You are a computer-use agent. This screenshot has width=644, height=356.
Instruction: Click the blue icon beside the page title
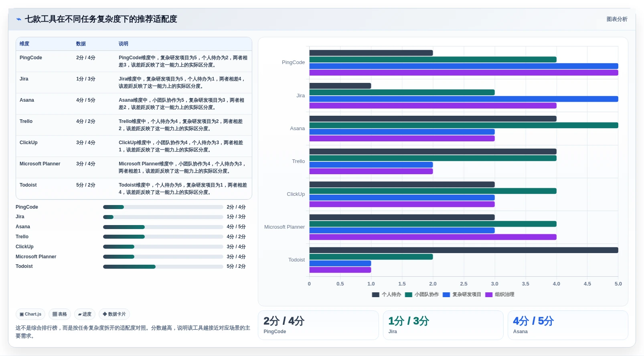19,19
